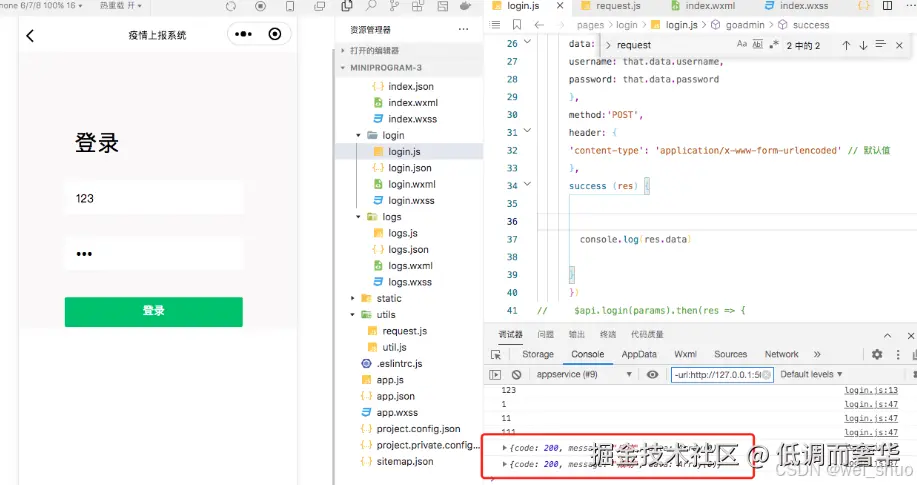Switch to the index.wxss editor tab
Screen dimensions: 917x485
click(x=803, y=6)
